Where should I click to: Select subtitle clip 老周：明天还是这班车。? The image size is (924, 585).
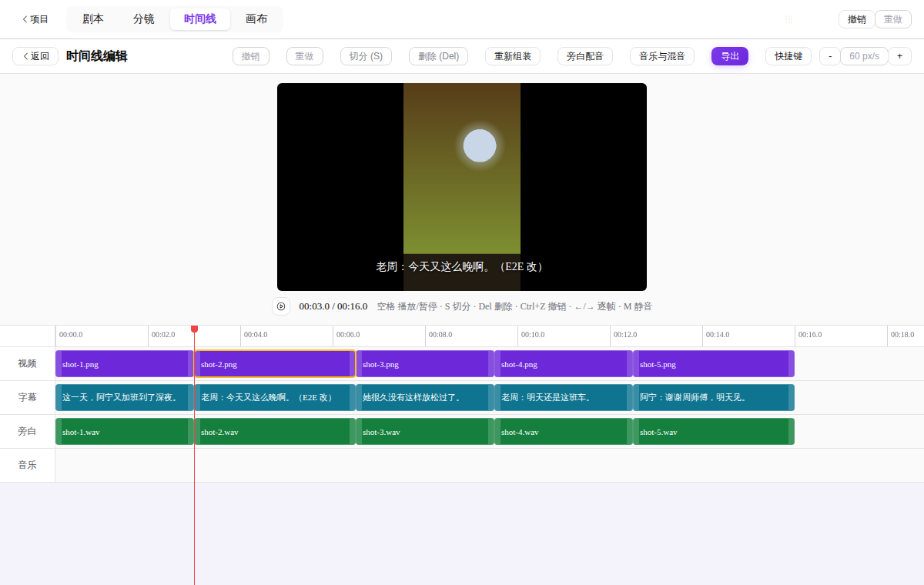click(564, 398)
